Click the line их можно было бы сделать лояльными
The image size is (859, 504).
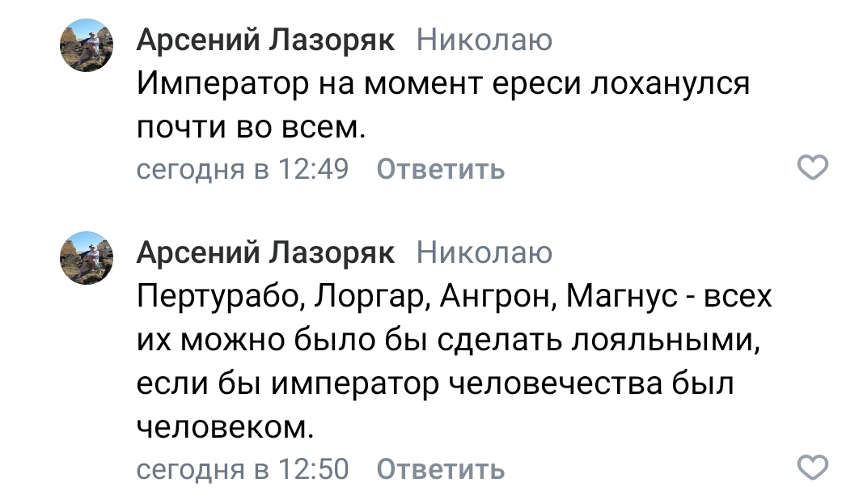(448, 341)
